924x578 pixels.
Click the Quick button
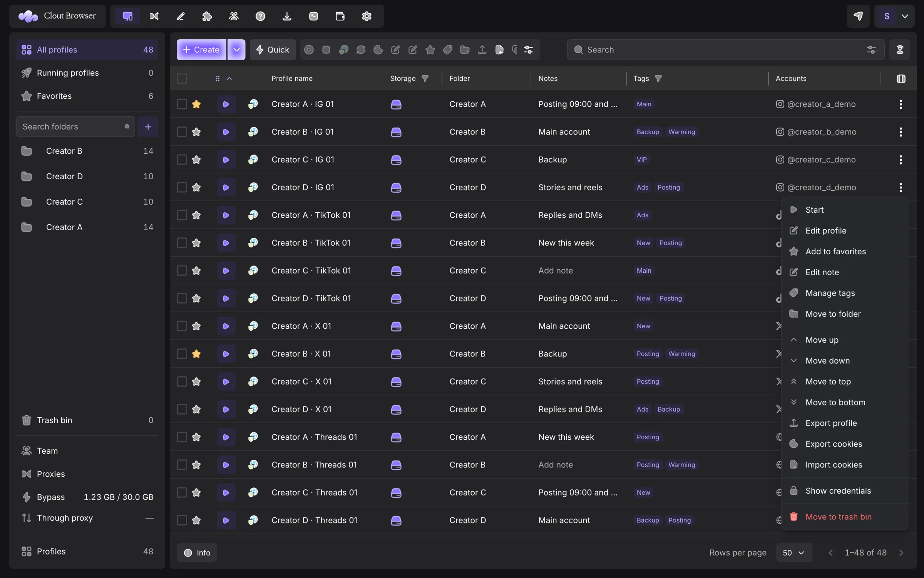273,50
